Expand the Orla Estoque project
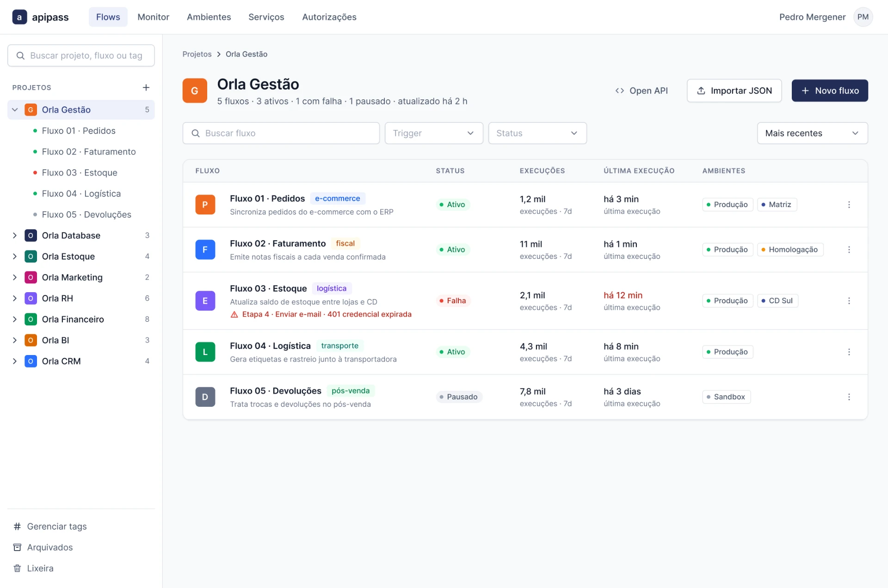 click(15, 256)
